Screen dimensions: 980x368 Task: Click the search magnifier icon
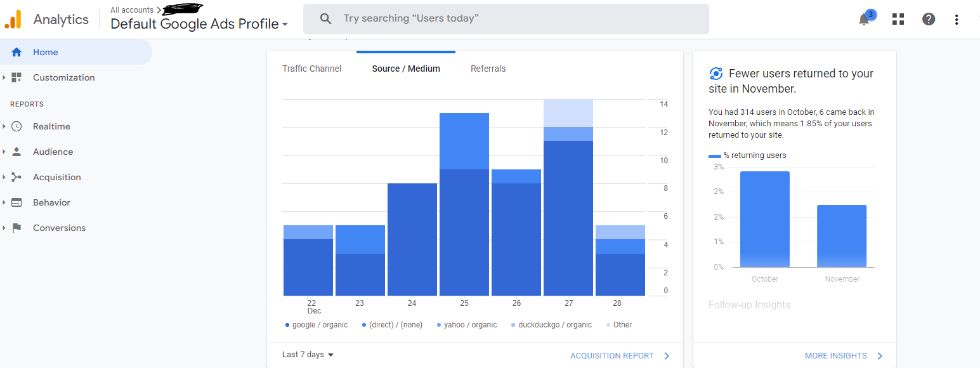pyautogui.click(x=326, y=19)
